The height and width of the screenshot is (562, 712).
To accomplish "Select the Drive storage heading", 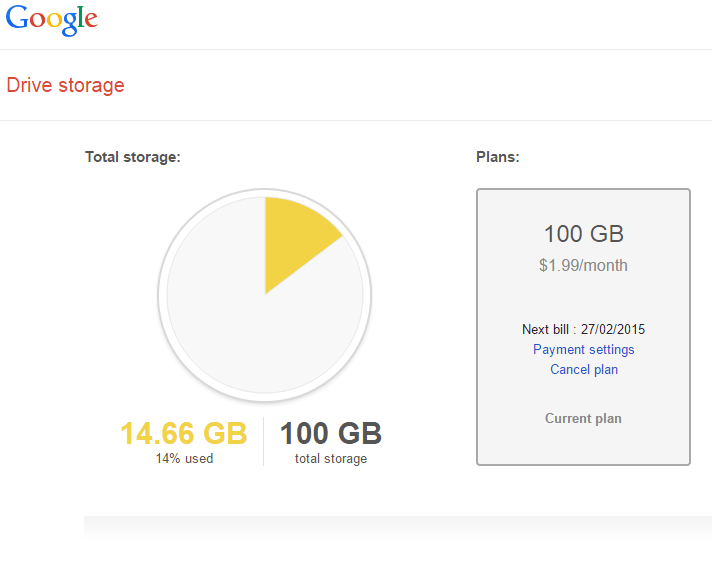I will [66, 85].
